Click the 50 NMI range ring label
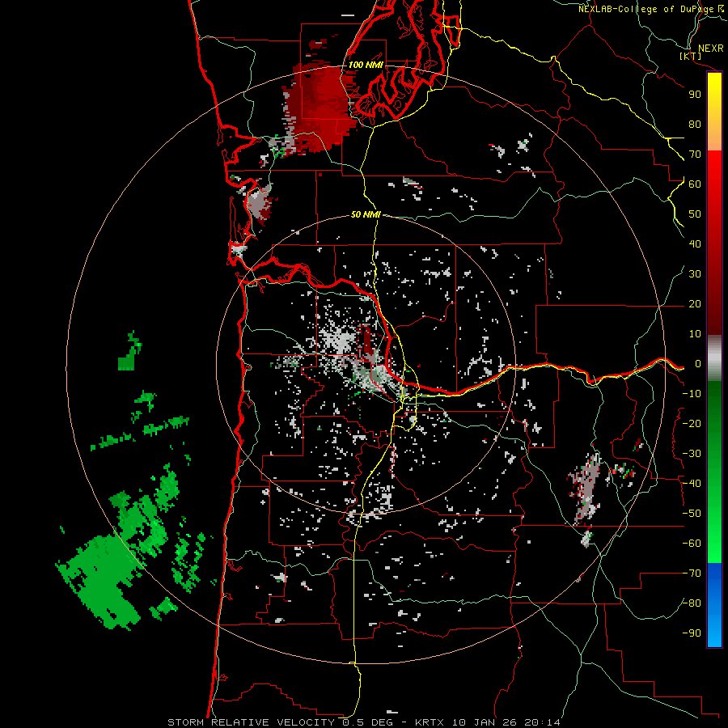Image resolution: width=728 pixels, height=728 pixels. coord(366,214)
